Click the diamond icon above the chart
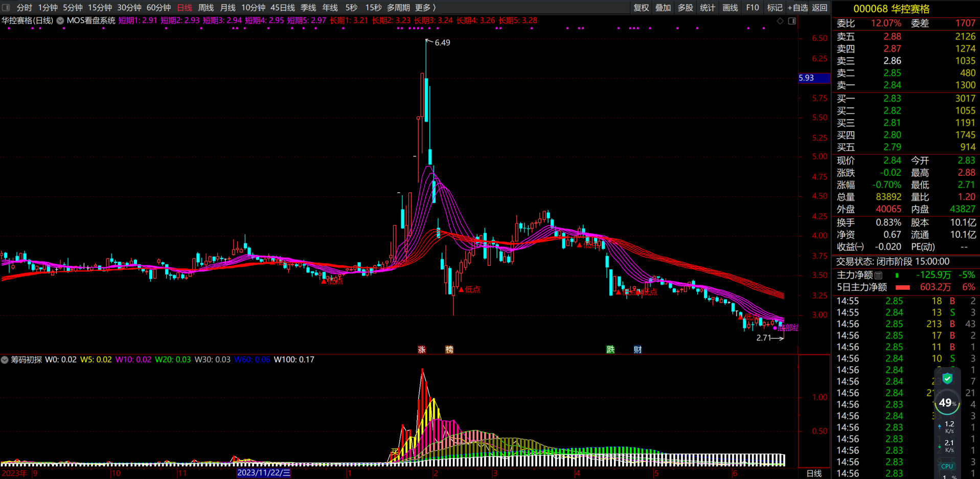The image size is (980, 479). [780, 21]
